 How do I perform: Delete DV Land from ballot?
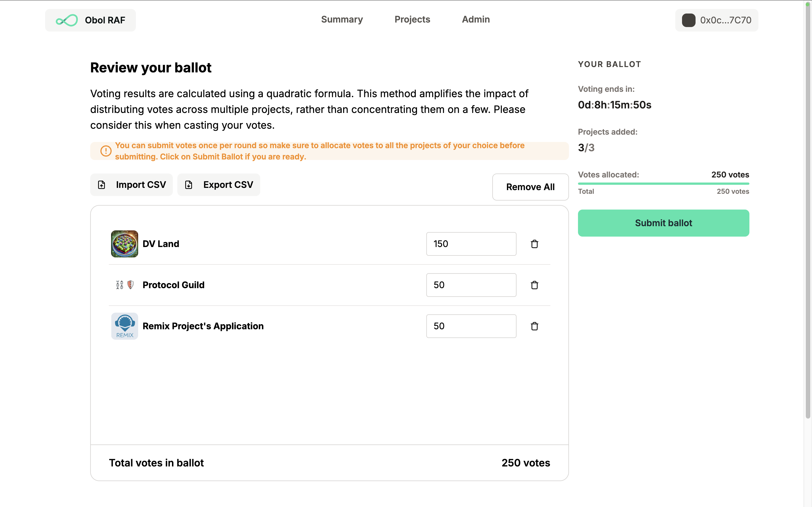click(x=534, y=244)
